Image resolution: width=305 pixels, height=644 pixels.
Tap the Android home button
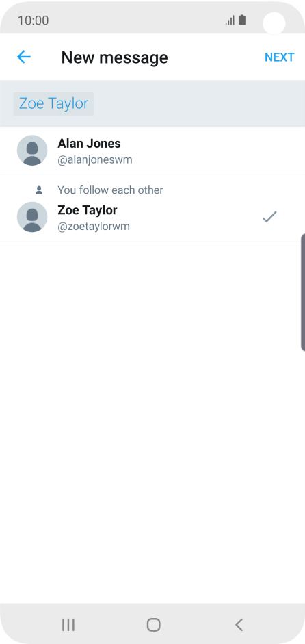[154, 625]
